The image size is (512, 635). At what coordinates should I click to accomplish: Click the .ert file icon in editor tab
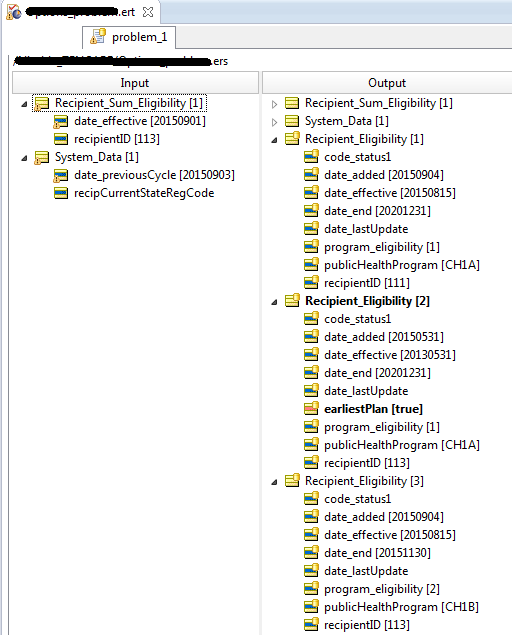13,12
